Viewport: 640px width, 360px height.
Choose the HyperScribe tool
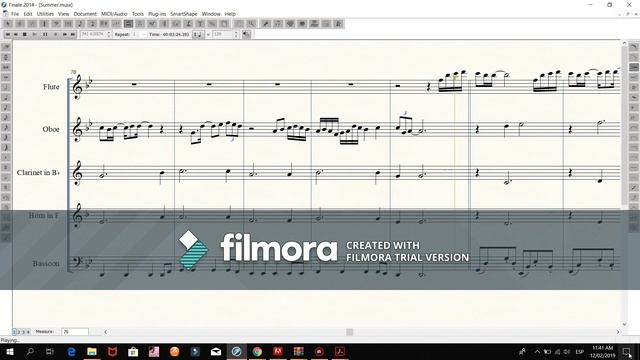click(104, 24)
